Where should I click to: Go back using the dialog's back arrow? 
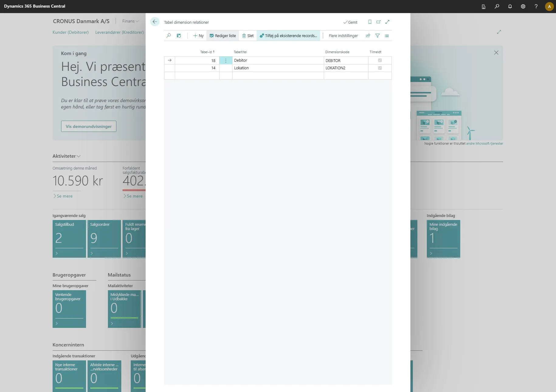coord(155,22)
